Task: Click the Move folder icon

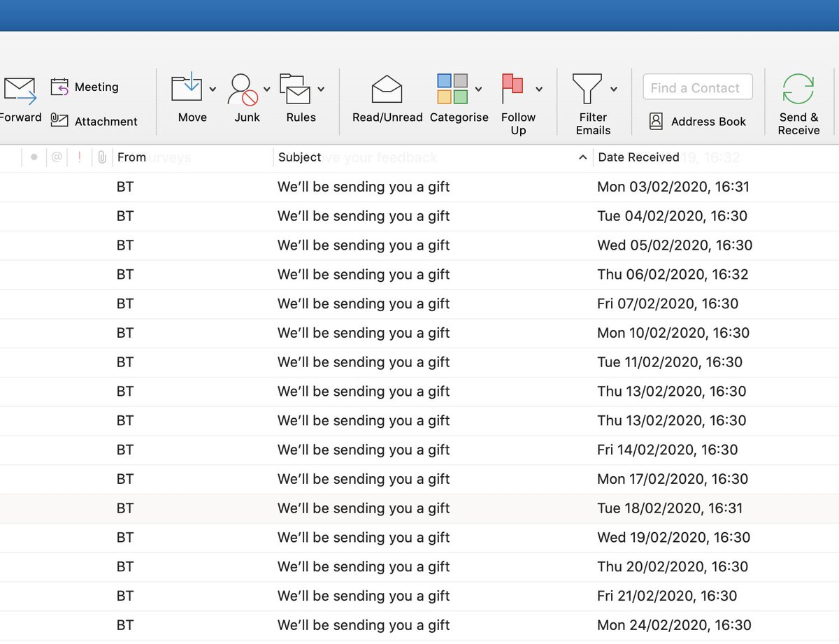Action: pos(186,89)
